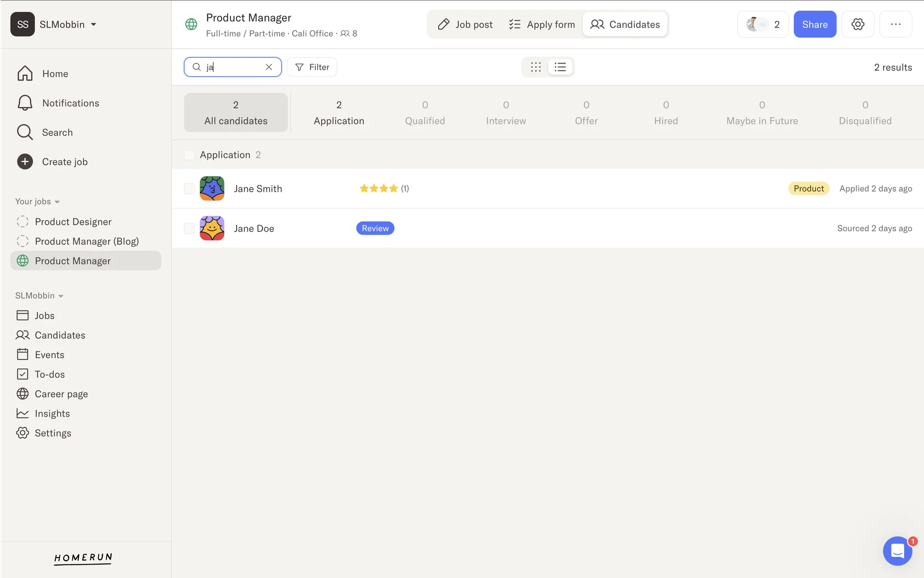924x578 pixels.
Task: Collapse the SLMobbin sidebar section
Action: pos(61,296)
